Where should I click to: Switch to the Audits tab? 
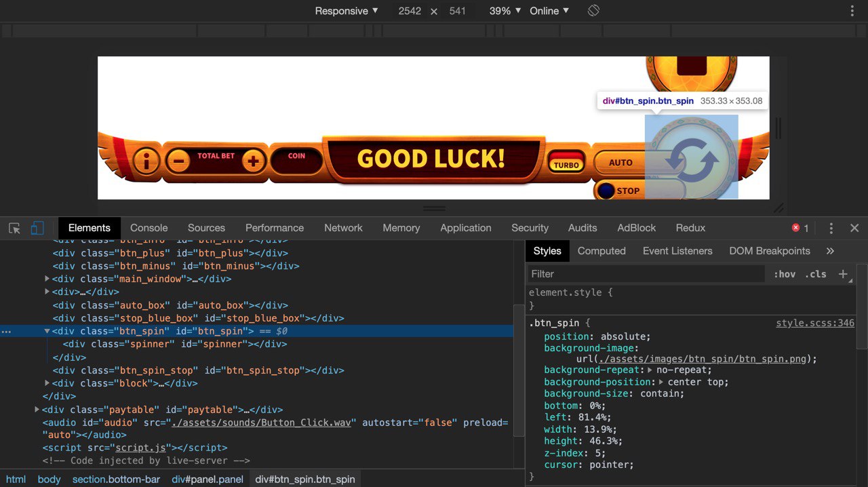[x=583, y=228]
